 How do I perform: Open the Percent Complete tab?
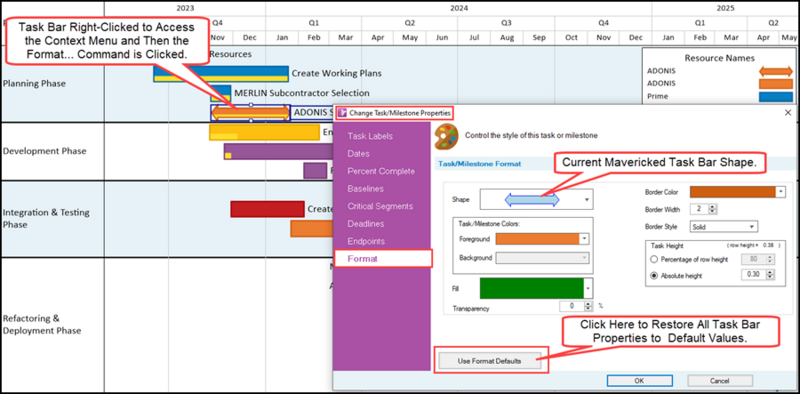click(381, 171)
